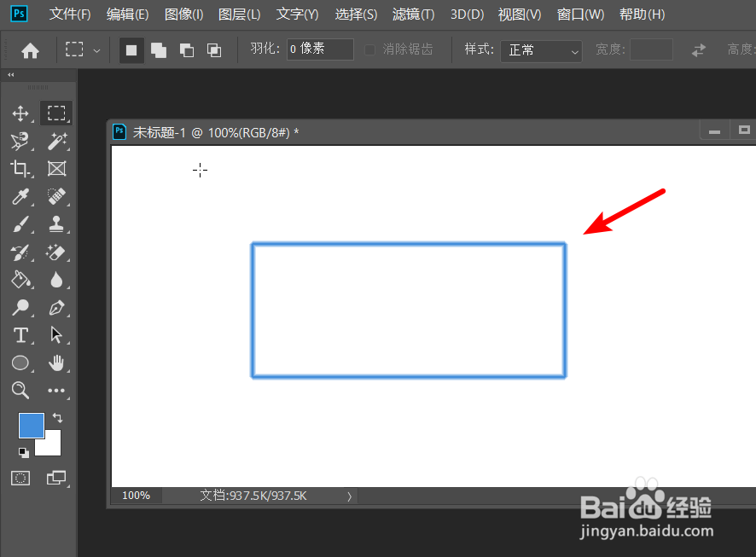Image resolution: width=756 pixels, height=557 pixels.
Task: Select the Ellipse shape tool
Action: [20, 363]
